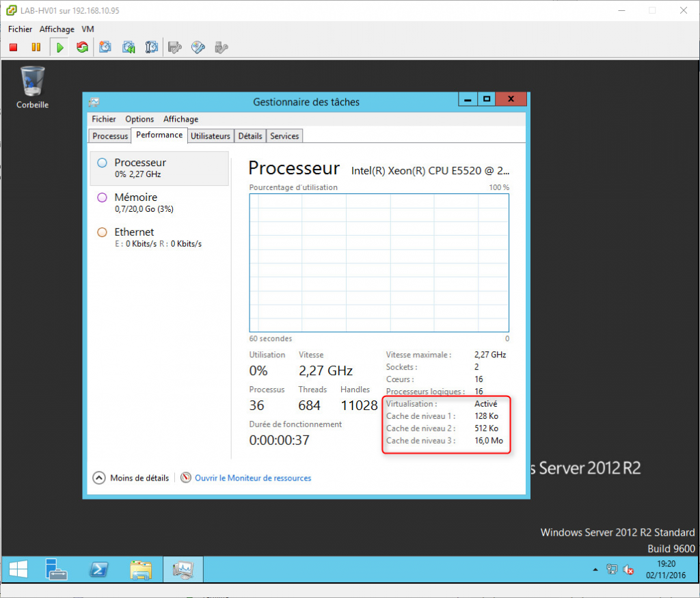Screen dimensions: 700x598
Task: Power on the VM with the green play icon
Action: (x=60, y=47)
